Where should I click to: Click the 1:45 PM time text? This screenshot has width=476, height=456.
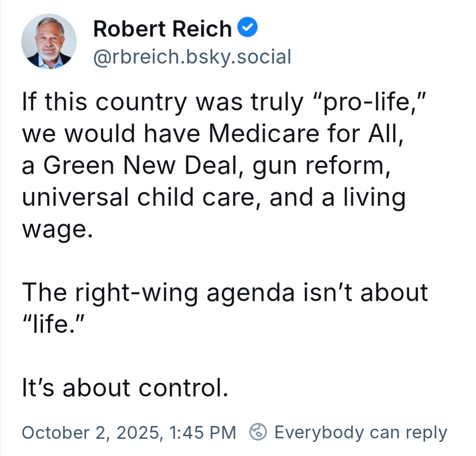204,432
